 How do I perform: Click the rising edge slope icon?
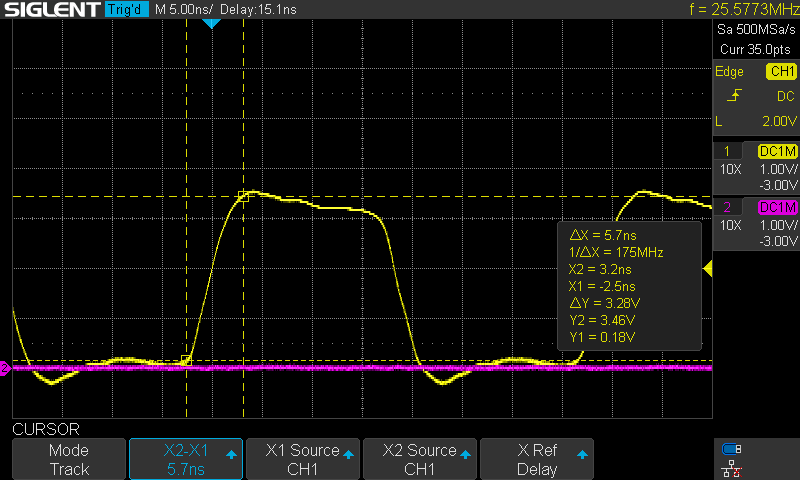(735, 96)
